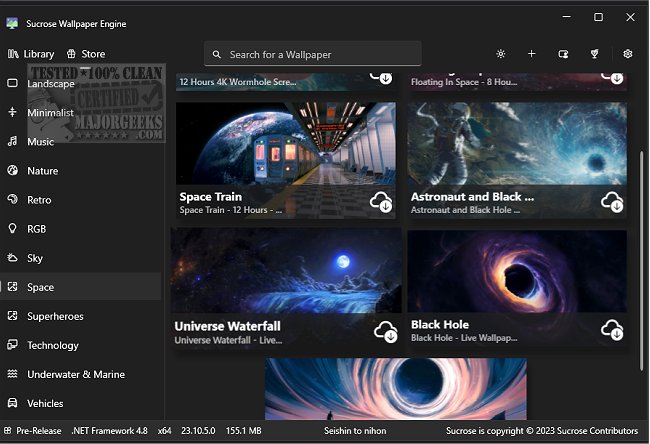The image size is (650, 444).
Task: Click the glass-shaped icon in top toolbar
Action: point(595,54)
